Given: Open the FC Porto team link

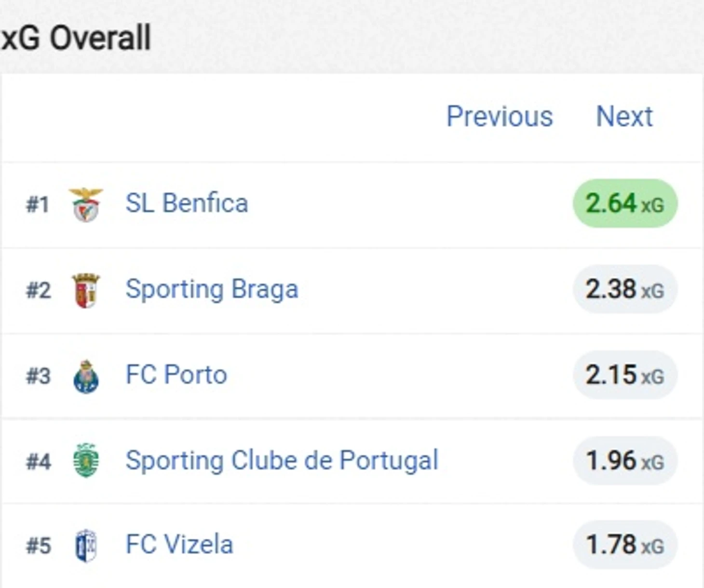Looking at the screenshot, I should (176, 375).
